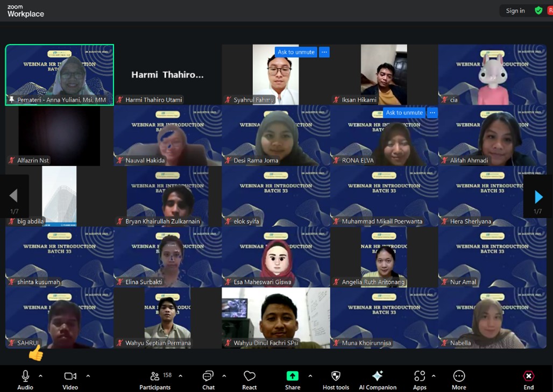
Task: Open options menu on RONA ELVA's tile
Action: pyautogui.click(x=433, y=113)
